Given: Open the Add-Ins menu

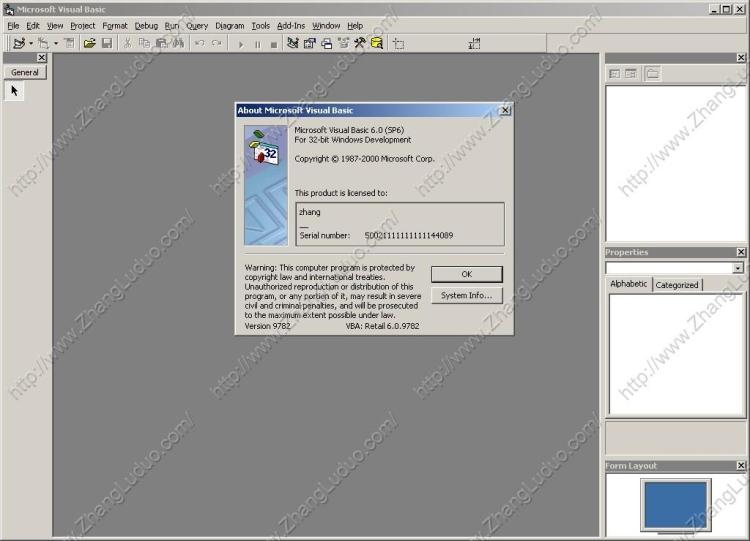Looking at the screenshot, I should 291,26.
